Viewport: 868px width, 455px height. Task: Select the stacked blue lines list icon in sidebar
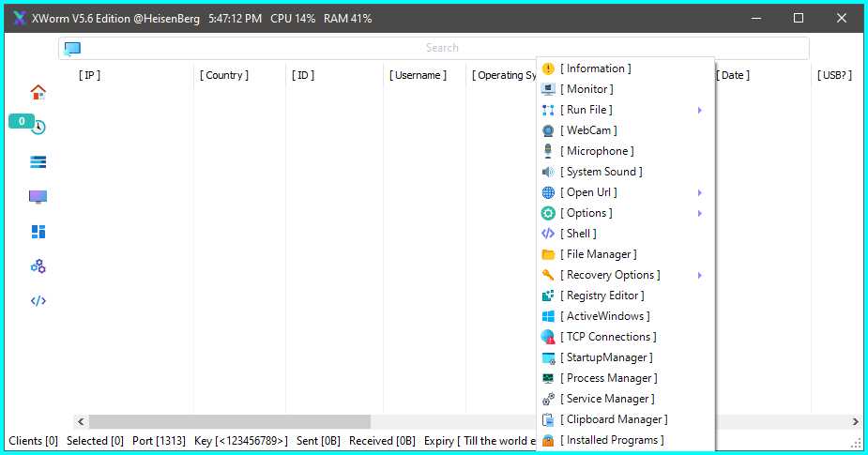pos(38,161)
